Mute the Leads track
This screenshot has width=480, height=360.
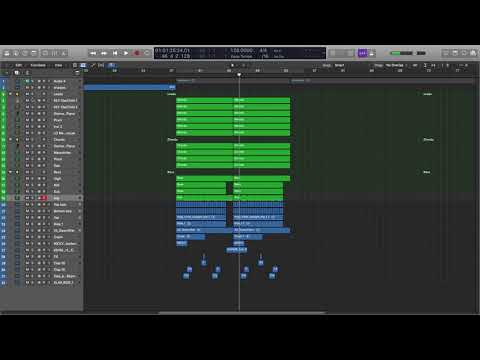[x=27, y=94]
